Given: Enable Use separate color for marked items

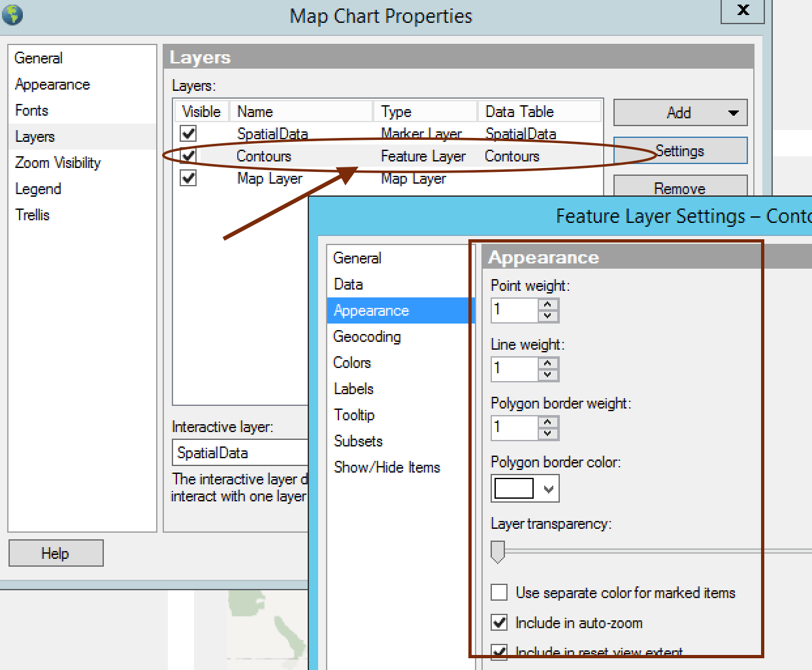Looking at the screenshot, I should pyautogui.click(x=499, y=592).
